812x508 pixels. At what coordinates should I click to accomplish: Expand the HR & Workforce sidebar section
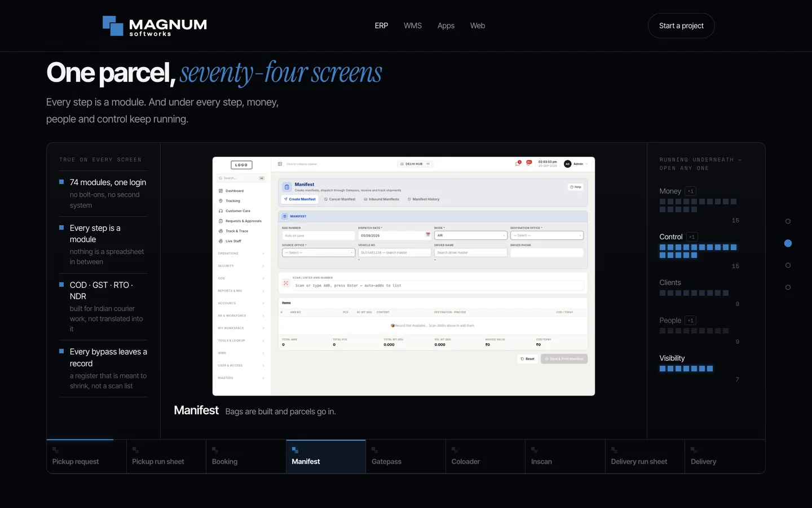(x=241, y=316)
